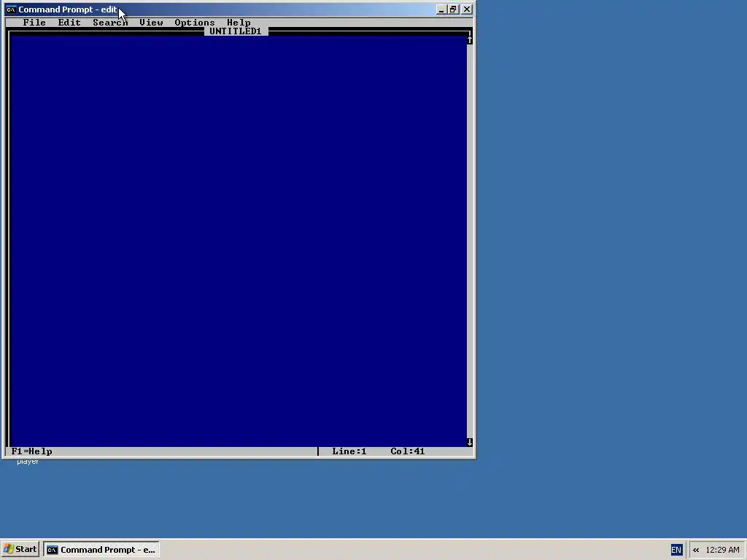747x560 pixels.
Task: Click the scroll up arrow in editor
Action: (x=470, y=40)
